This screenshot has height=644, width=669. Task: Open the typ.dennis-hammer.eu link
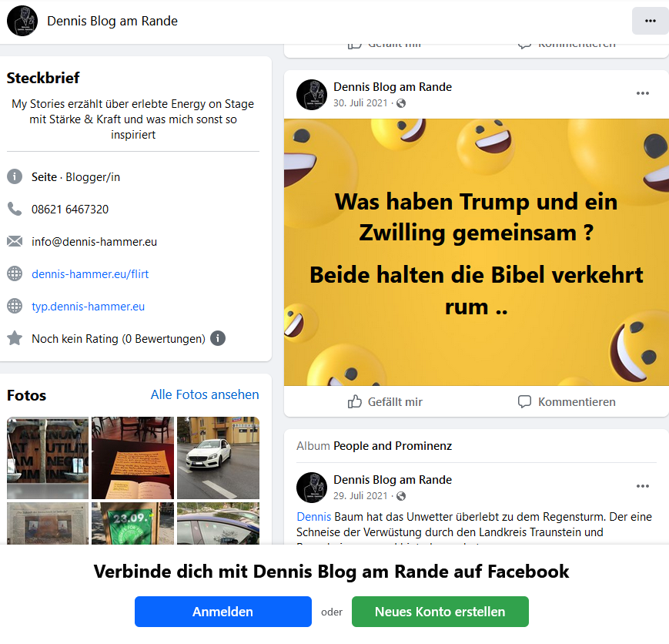point(88,307)
